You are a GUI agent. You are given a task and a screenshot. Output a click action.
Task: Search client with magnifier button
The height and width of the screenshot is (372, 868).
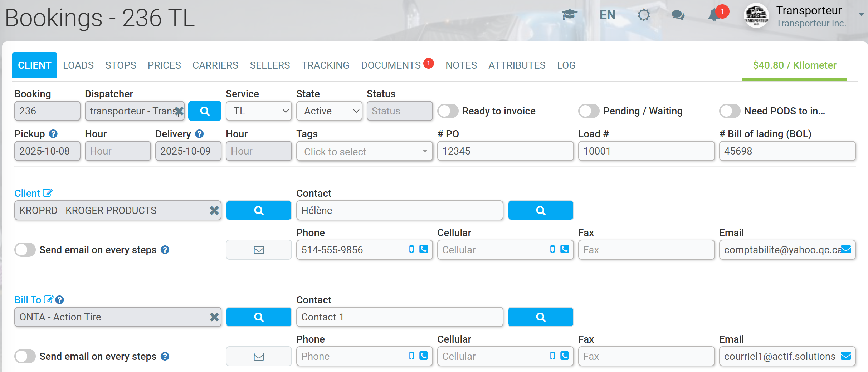pyautogui.click(x=259, y=210)
